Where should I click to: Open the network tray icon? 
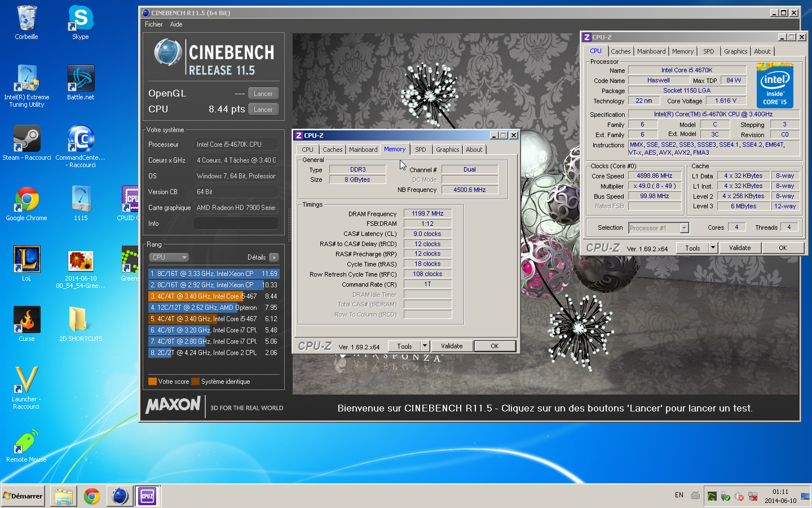(753, 496)
